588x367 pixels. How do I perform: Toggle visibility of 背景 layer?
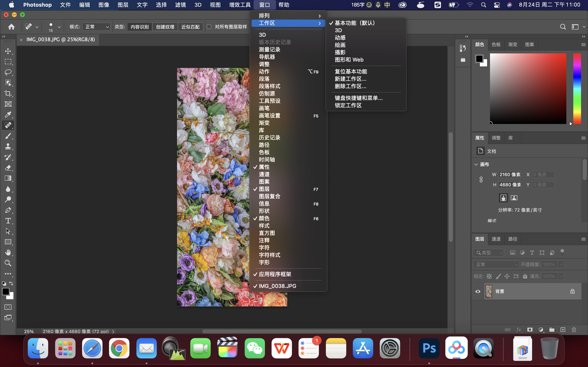pos(478,291)
